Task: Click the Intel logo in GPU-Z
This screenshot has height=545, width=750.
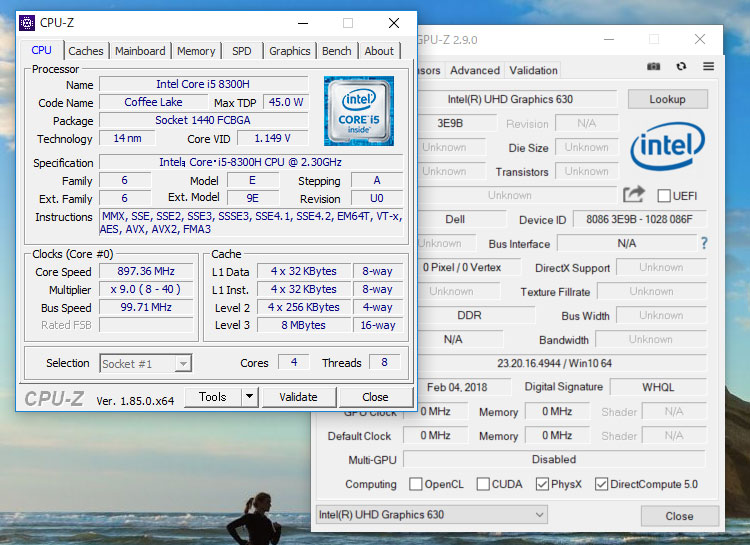Action: [x=668, y=145]
